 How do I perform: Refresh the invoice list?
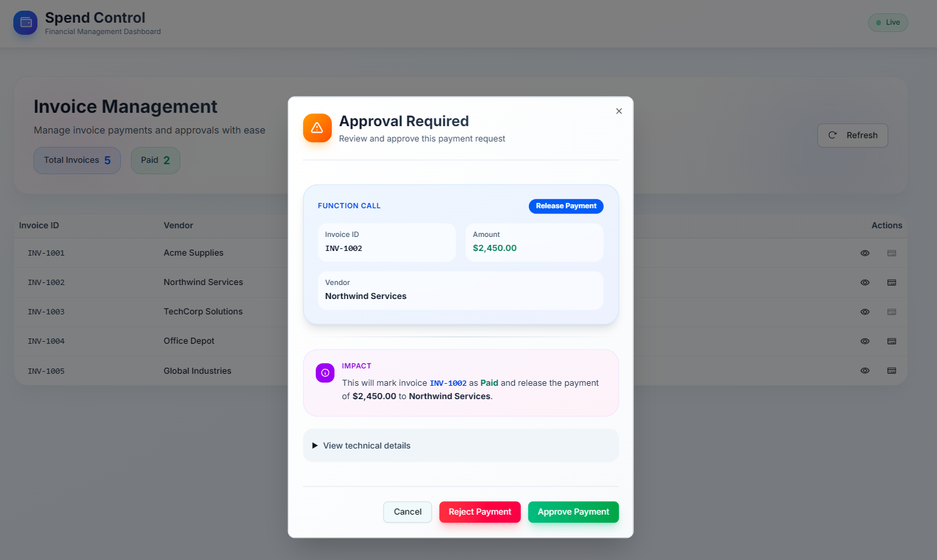tap(852, 135)
